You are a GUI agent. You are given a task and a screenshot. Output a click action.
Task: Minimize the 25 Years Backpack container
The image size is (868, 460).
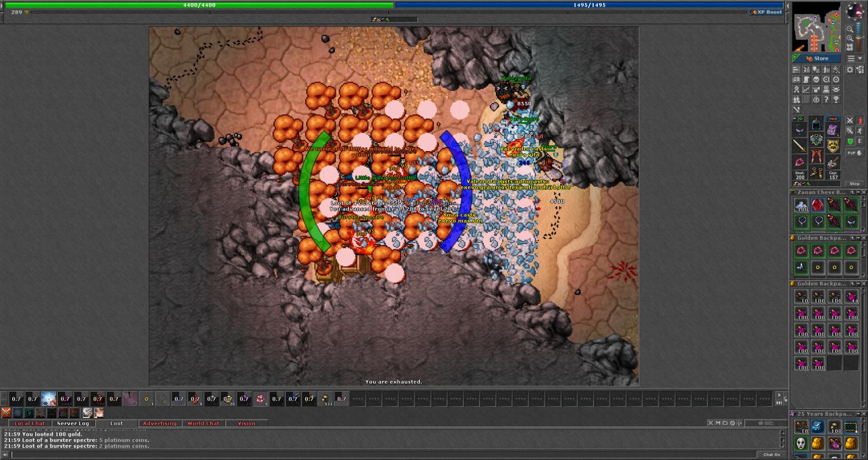pyautogui.click(x=859, y=414)
